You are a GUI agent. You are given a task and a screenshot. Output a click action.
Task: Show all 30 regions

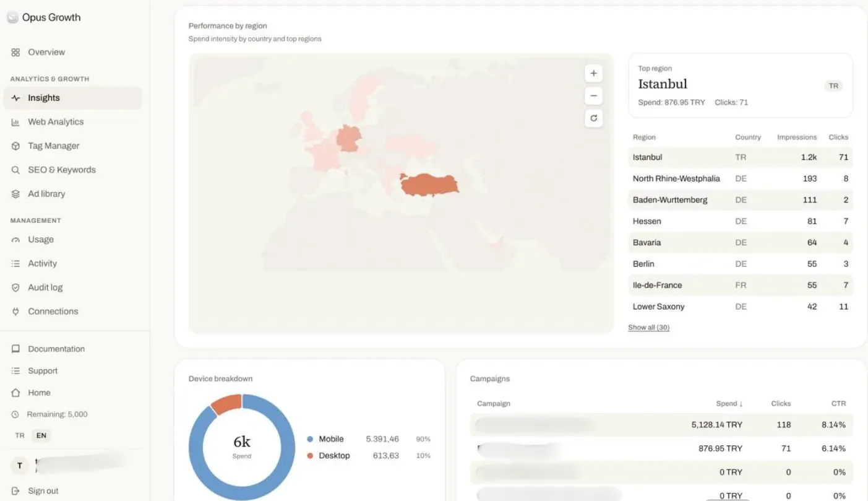[648, 328]
